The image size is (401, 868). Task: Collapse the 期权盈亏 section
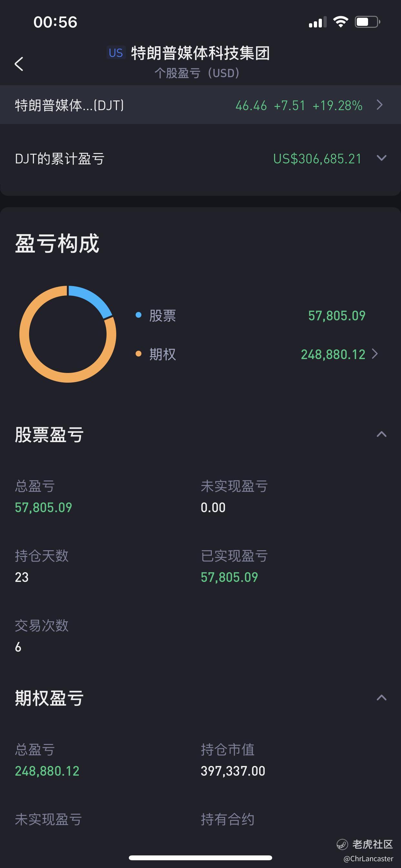click(x=381, y=697)
